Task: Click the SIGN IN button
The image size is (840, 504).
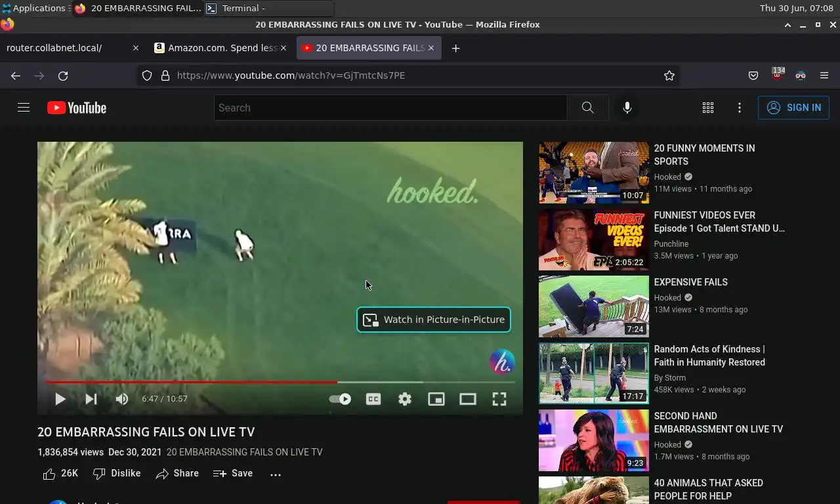Action: 793,108
